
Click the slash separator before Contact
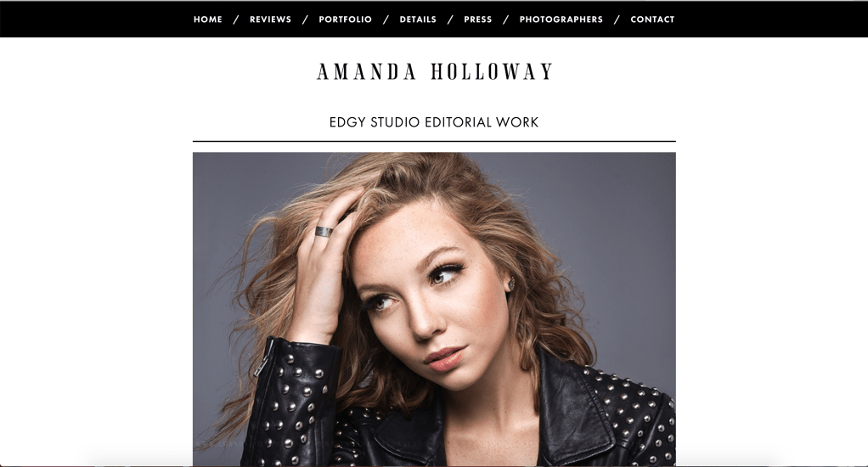tap(617, 20)
